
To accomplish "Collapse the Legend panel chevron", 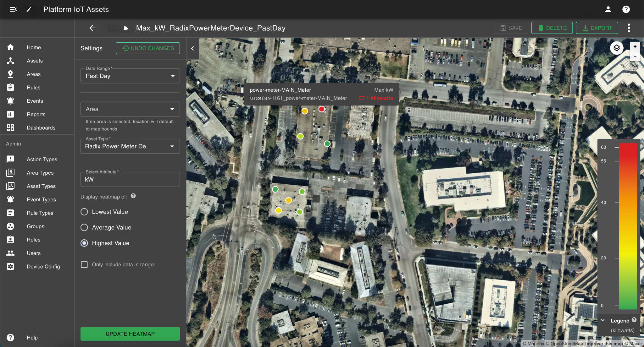I will [x=603, y=320].
